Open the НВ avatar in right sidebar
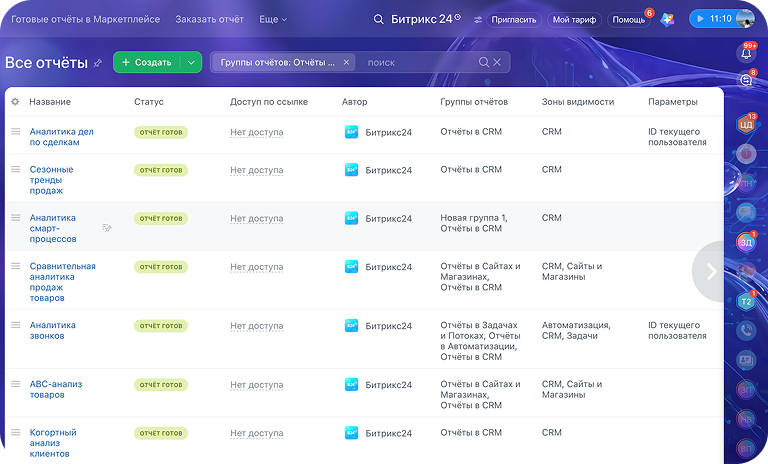Viewport: 768px width, 464px height. tap(746, 419)
